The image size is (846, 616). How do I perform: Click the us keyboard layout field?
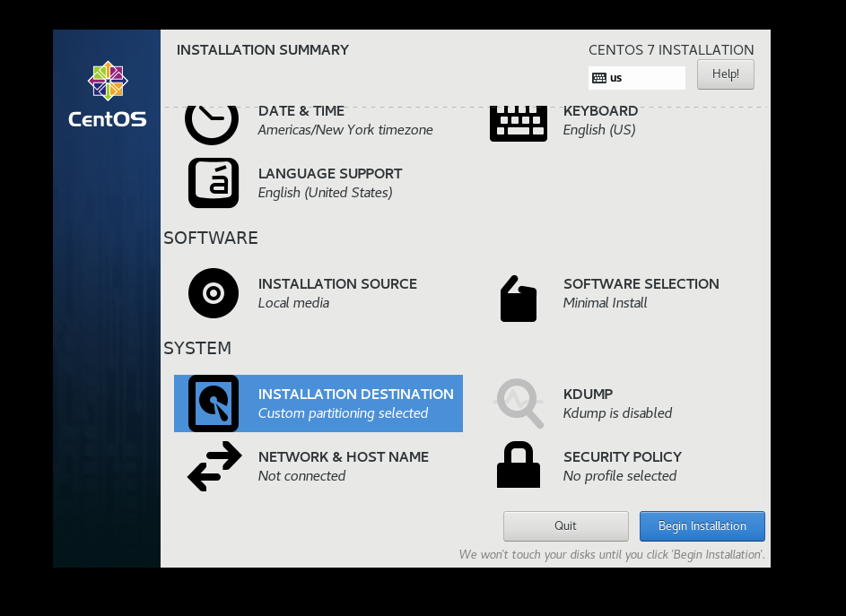[x=637, y=78]
